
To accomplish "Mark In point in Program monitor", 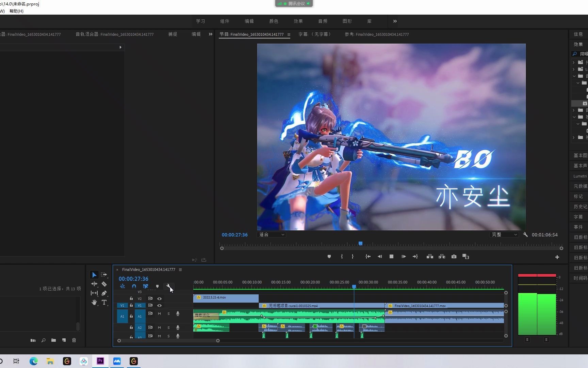I will 342,257.
